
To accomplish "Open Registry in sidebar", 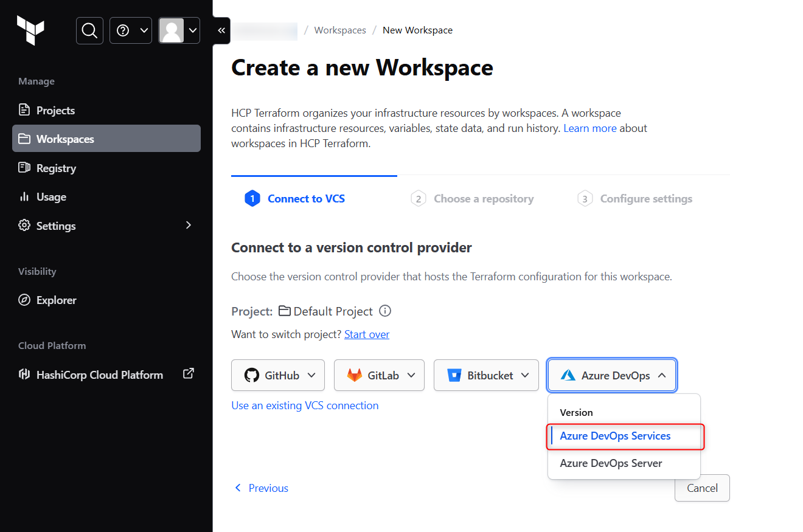I will [106, 168].
